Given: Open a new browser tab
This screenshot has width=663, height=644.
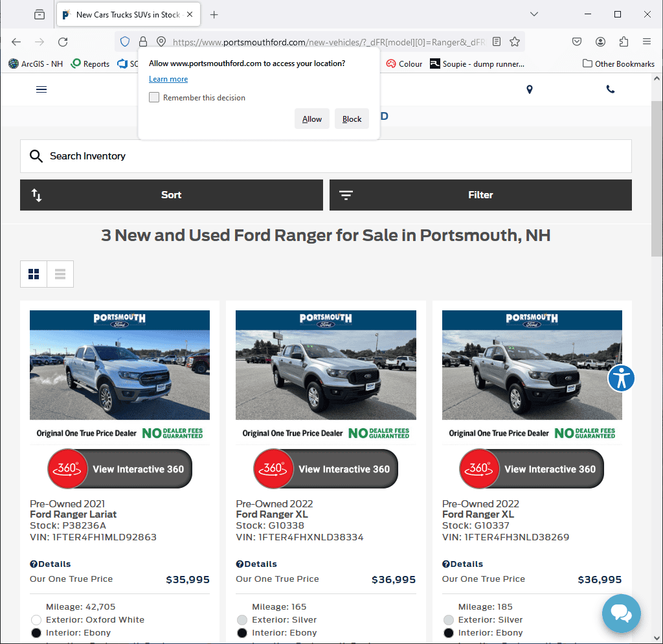Looking at the screenshot, I should click(x=214, y=15).
